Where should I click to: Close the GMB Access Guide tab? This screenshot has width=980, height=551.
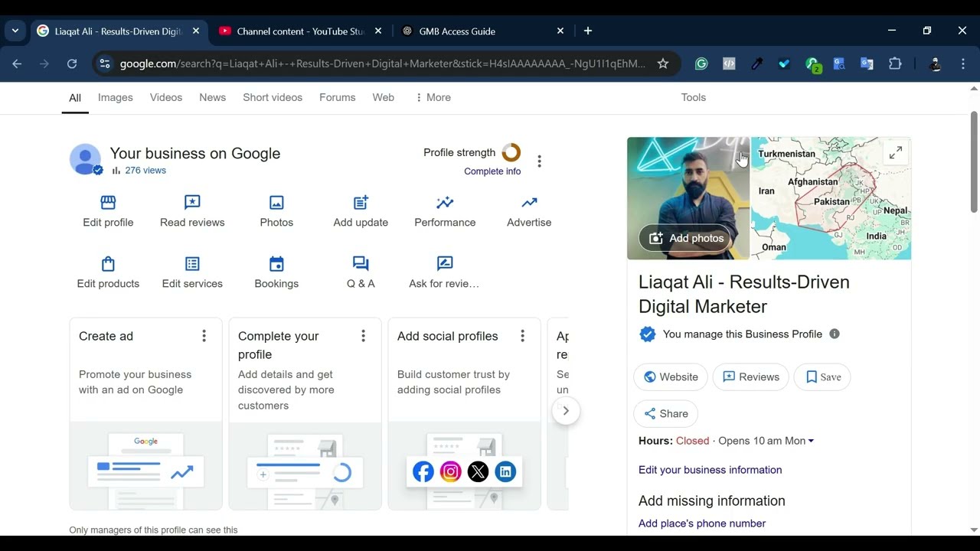[560, 31]
